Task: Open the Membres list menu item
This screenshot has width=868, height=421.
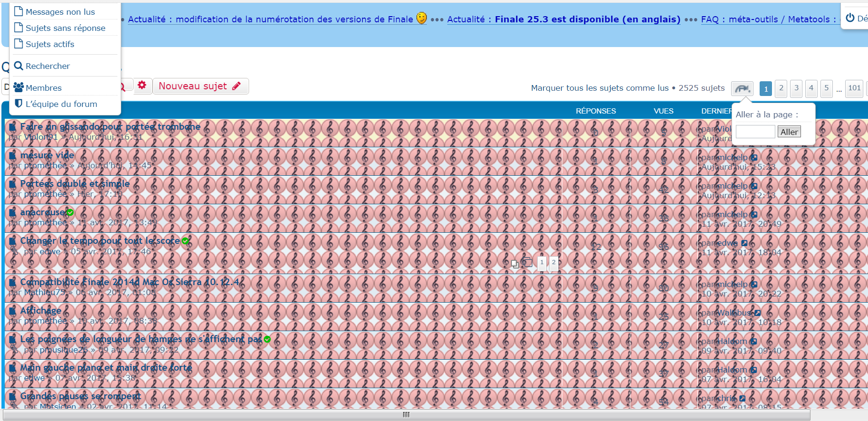Action: (43, 88)
